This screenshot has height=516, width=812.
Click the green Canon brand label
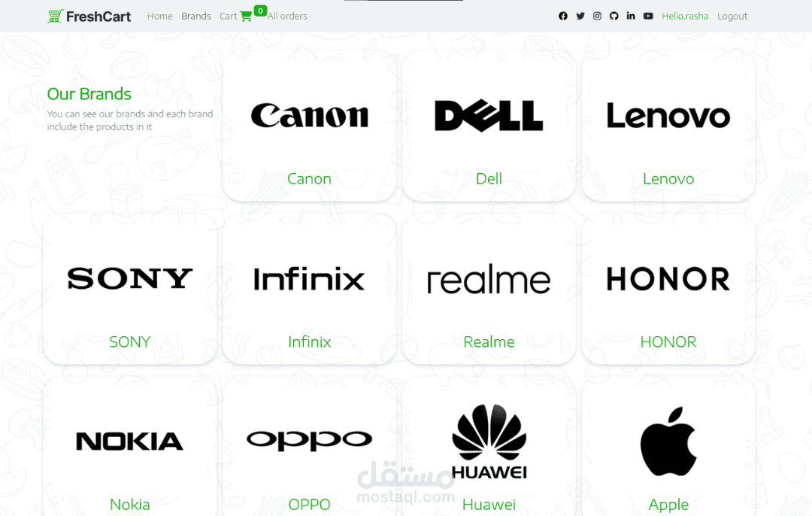point(310,179)
